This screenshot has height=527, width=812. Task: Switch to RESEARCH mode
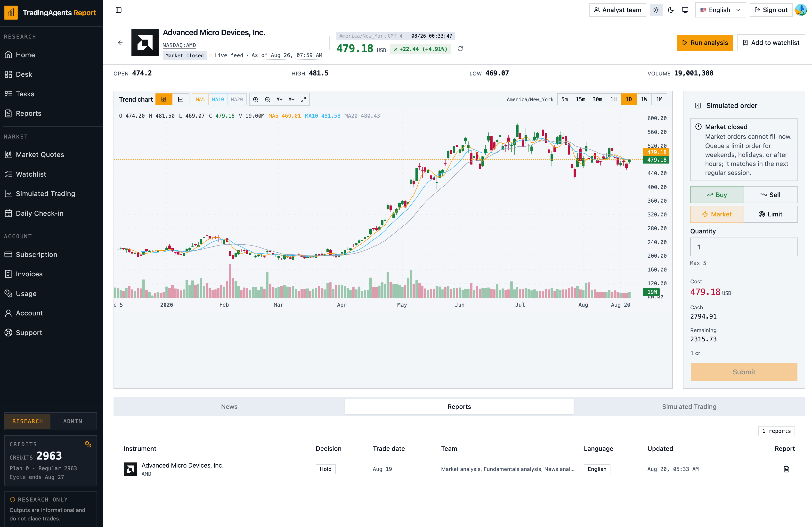coord(28,421)
